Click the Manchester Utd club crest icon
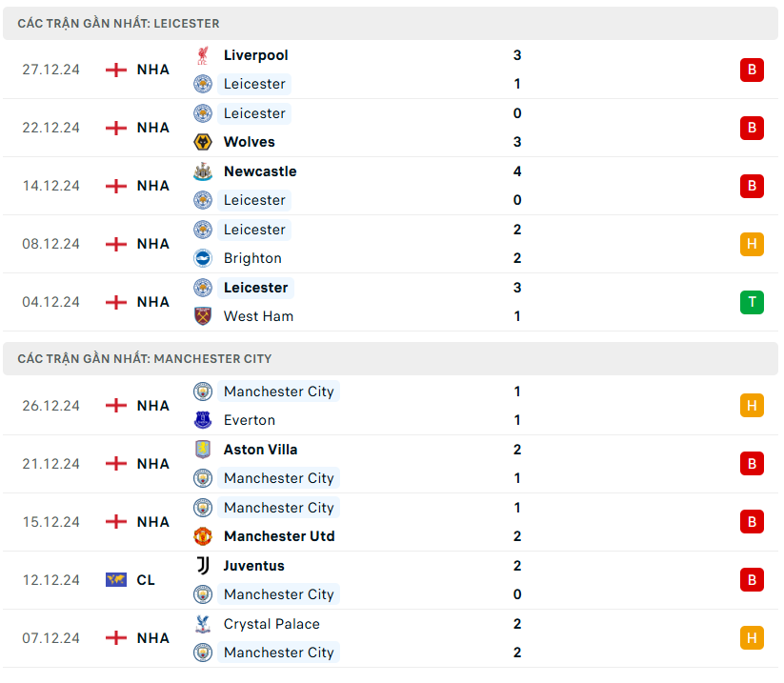Viewport: 784px width, 683px height. pos(202,536)
